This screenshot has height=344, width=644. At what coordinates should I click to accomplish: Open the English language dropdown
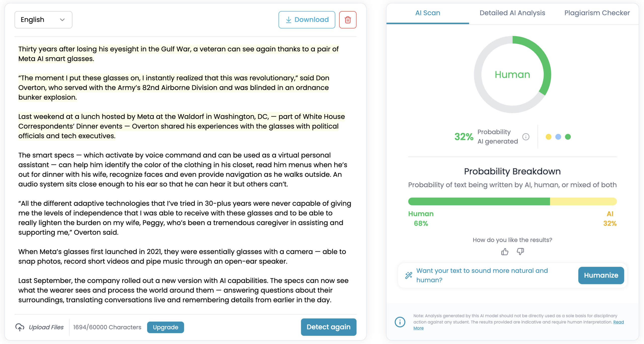tap(43, 20)
